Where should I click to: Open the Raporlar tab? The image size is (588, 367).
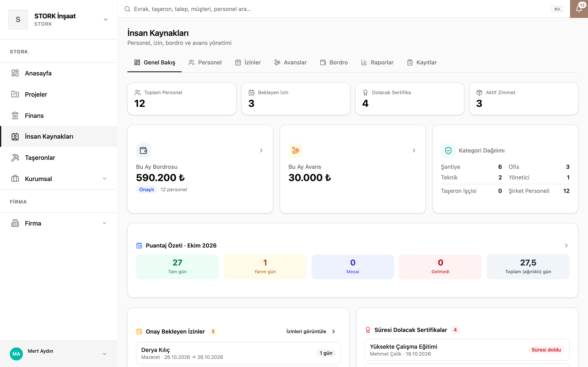point(377,63)
